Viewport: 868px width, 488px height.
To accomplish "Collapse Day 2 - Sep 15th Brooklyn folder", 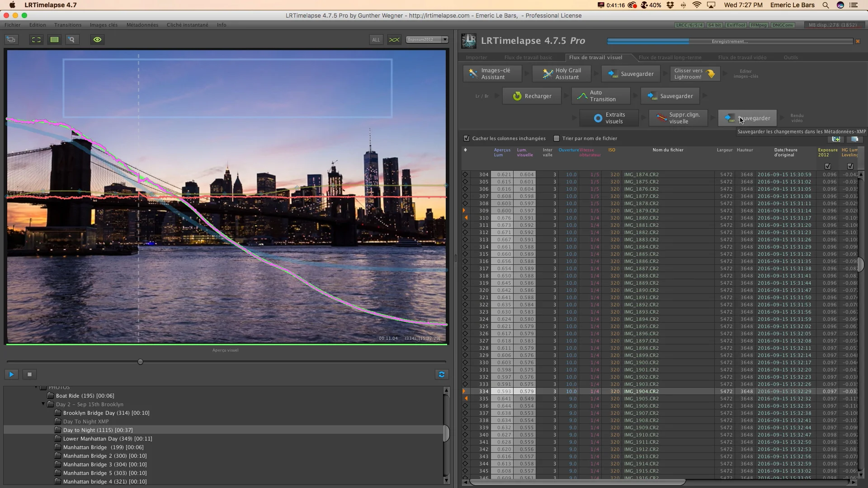I will pos(43,404).
